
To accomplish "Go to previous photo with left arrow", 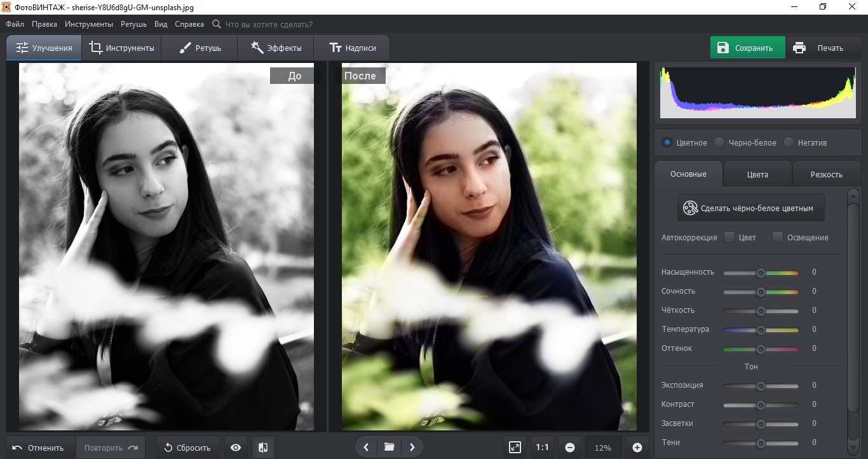I will coord(366,448).
